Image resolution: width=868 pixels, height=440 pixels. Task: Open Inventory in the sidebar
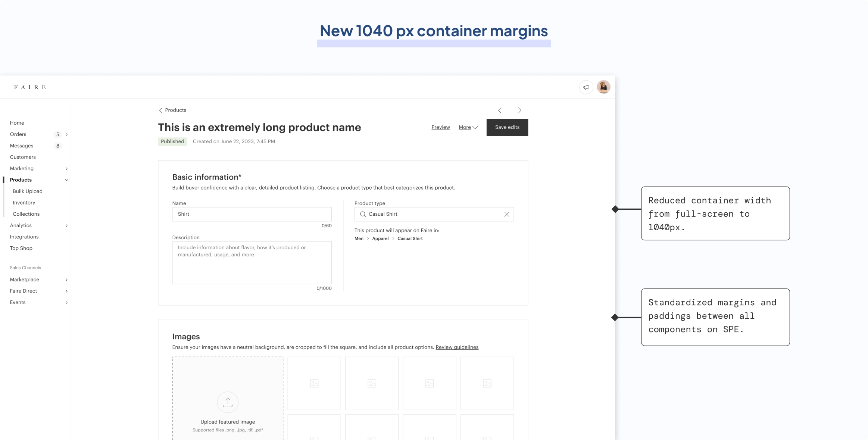(x=24, y=203)
